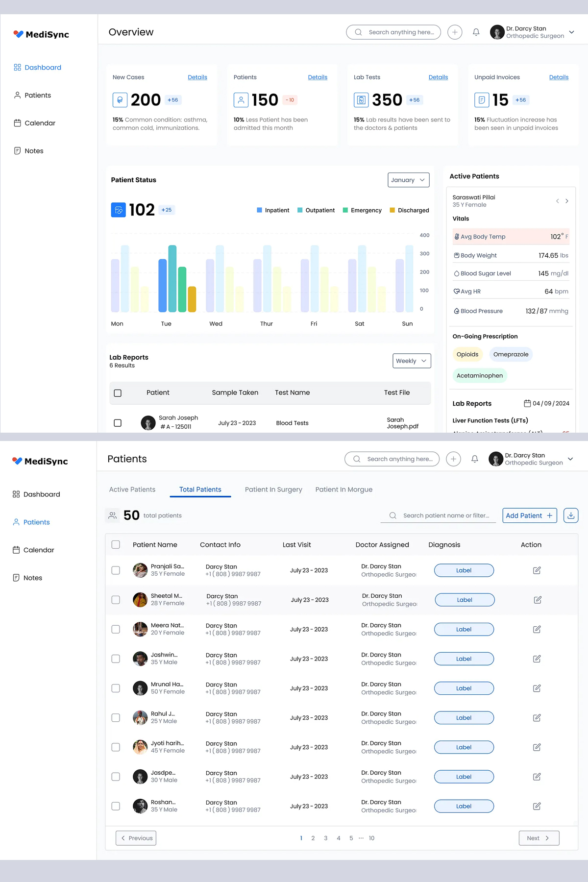Click the Inpatient legend color swatch
Viewport: 588px width, 882px height.
(259, 210)
